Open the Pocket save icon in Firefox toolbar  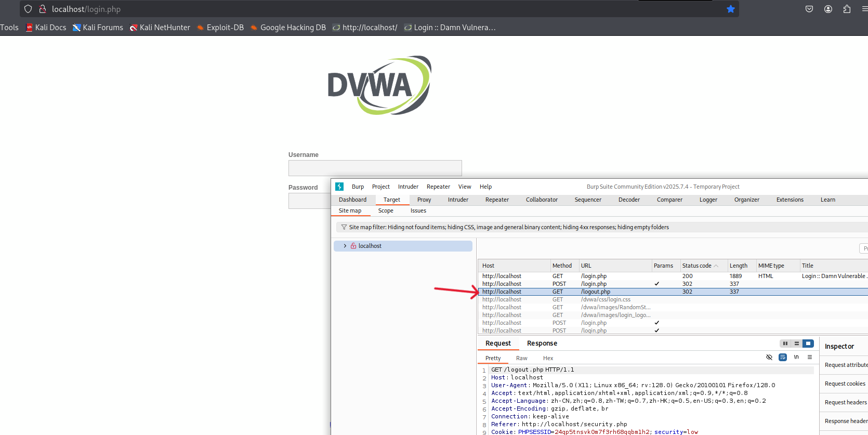809,9
